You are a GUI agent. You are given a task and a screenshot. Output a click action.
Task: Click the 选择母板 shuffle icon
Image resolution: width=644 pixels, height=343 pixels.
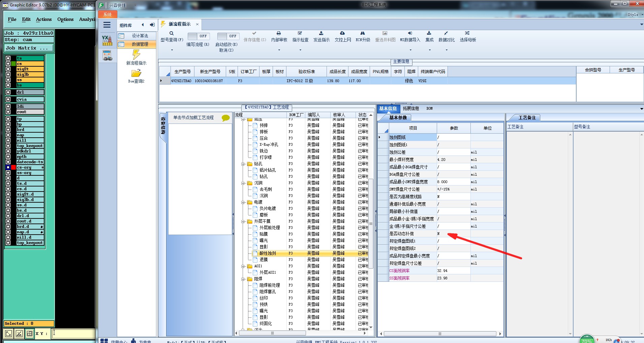coord(467,33)
